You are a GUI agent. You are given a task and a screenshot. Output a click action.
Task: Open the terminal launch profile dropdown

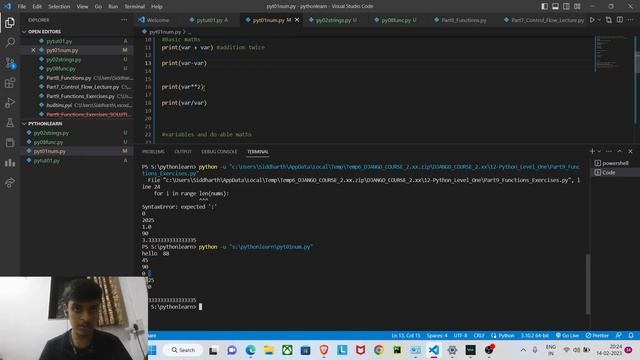(x=599, y=151)
